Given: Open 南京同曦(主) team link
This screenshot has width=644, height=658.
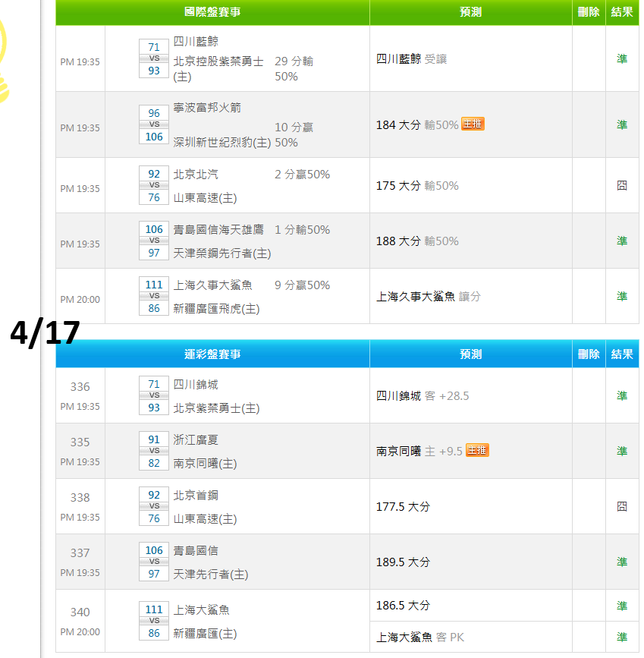Looking at the screenshot, I should pyautogui.click(x=205, y=463).
